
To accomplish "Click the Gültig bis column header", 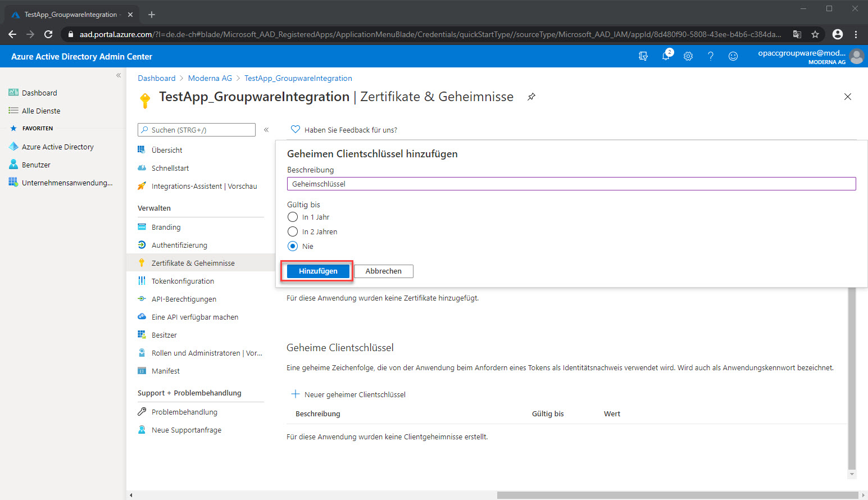I will [x=548, y=413].
